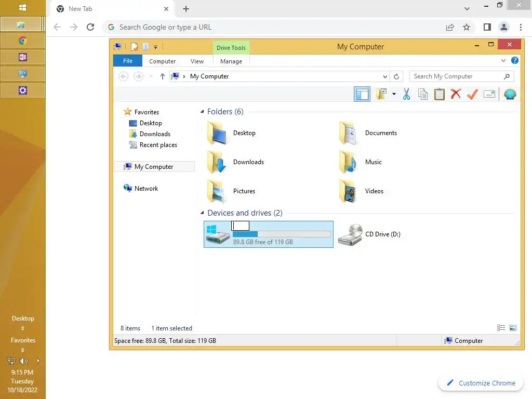
Task: Open the folder options dropdown arrow
Action: (x=394, y=94)
